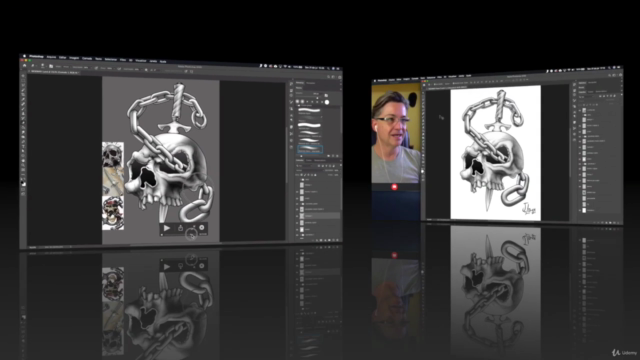Open the Photoshop menu in right window
The height and width of the screenshot is (360, 640).
pyautogui.click(x=382, y=81)
